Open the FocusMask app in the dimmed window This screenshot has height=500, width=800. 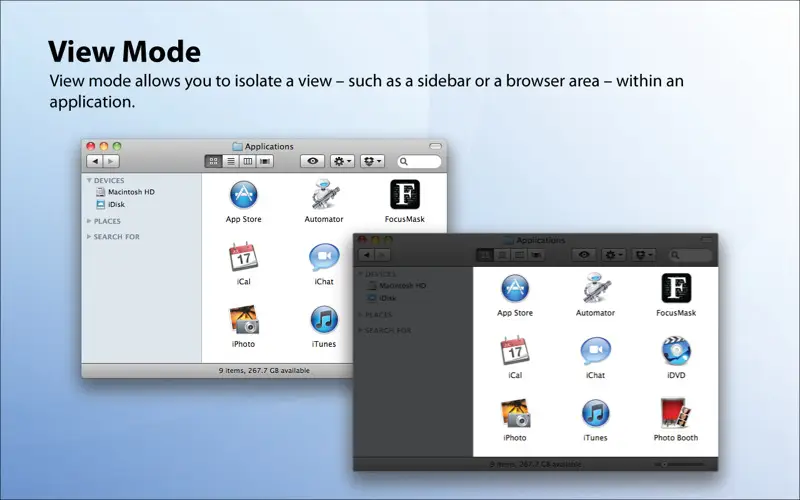pos(676,288)
